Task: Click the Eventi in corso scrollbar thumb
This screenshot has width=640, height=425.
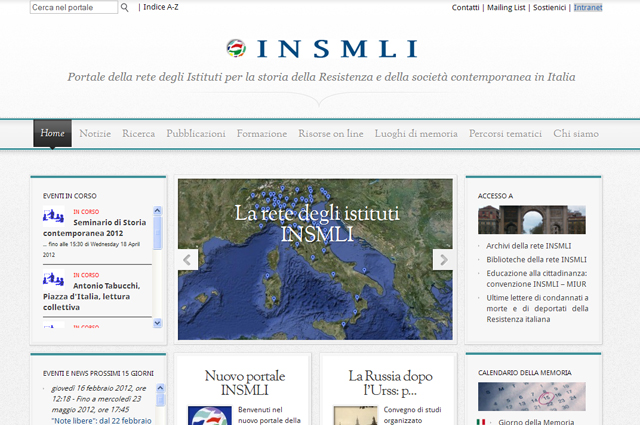Action: click(158, 233)
